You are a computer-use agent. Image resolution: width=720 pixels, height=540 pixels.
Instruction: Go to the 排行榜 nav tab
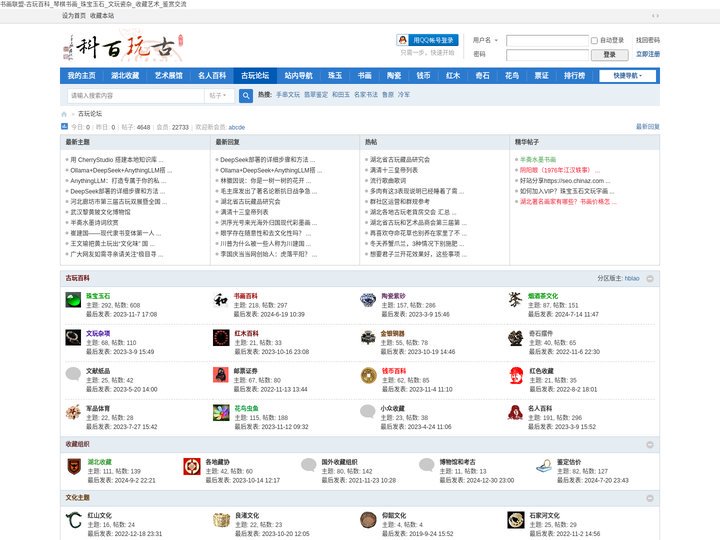[x=574, y=76]
